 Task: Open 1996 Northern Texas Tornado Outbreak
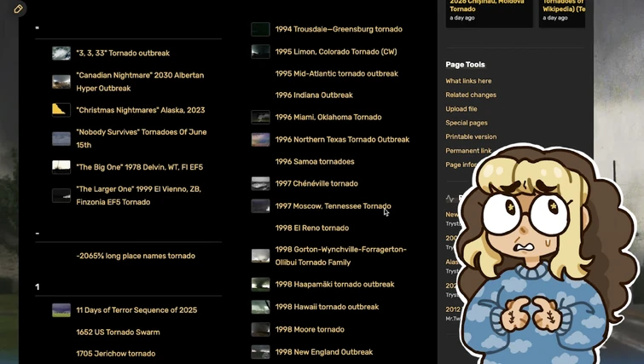click(342, 140)
